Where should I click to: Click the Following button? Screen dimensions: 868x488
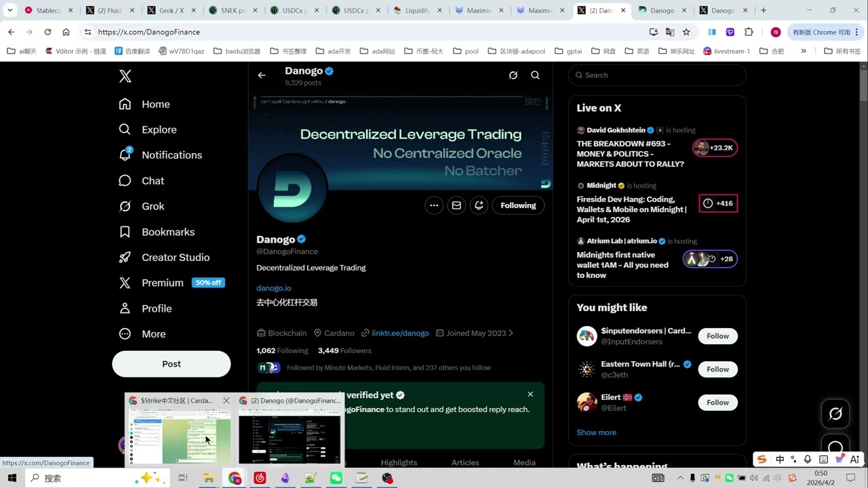518,205
